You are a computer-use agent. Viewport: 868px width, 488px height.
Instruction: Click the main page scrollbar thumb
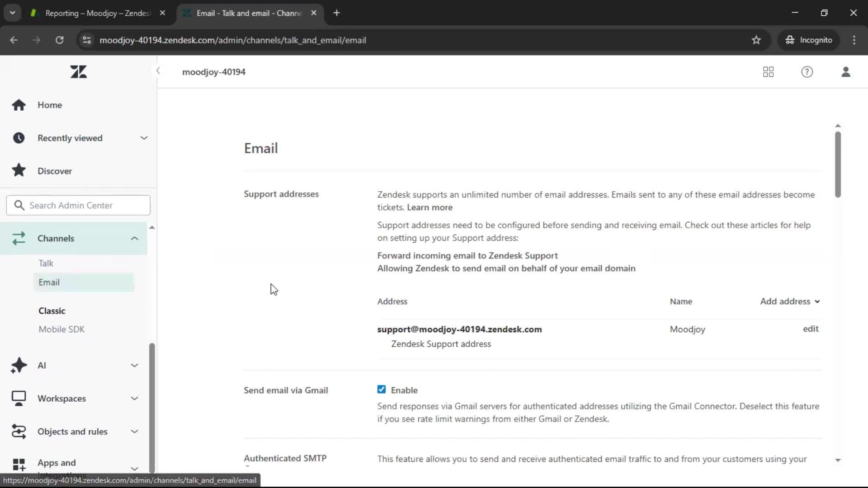tap(838, 164)
